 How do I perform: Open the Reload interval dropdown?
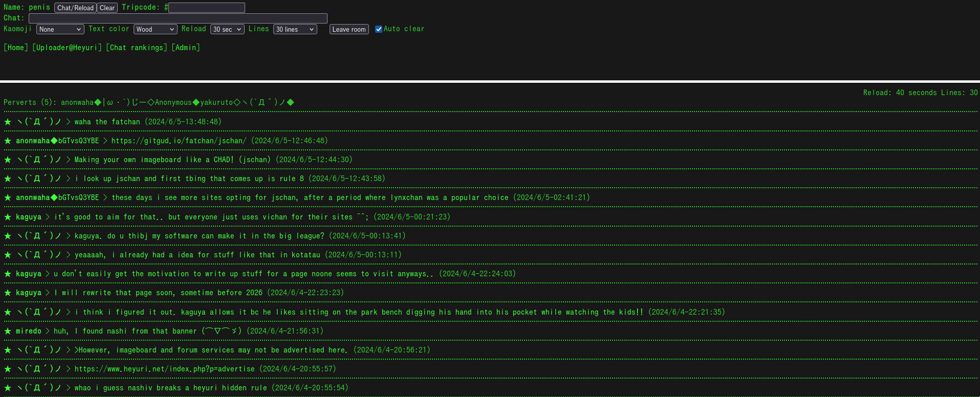(227, 29)
